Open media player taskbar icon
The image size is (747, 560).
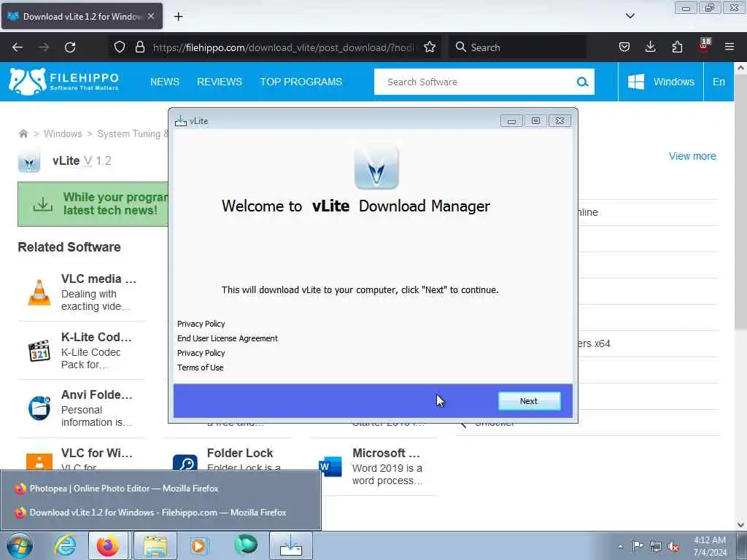[x=199, y=545]
